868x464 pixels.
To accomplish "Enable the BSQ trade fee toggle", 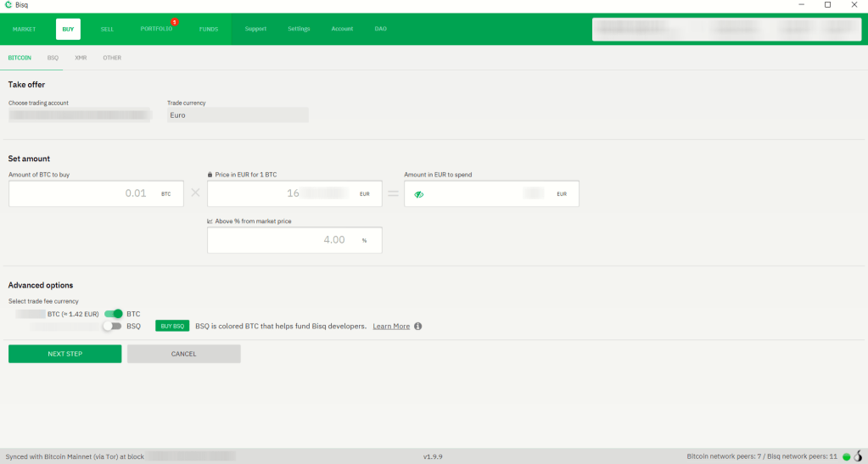I will [x=112, y=326].
